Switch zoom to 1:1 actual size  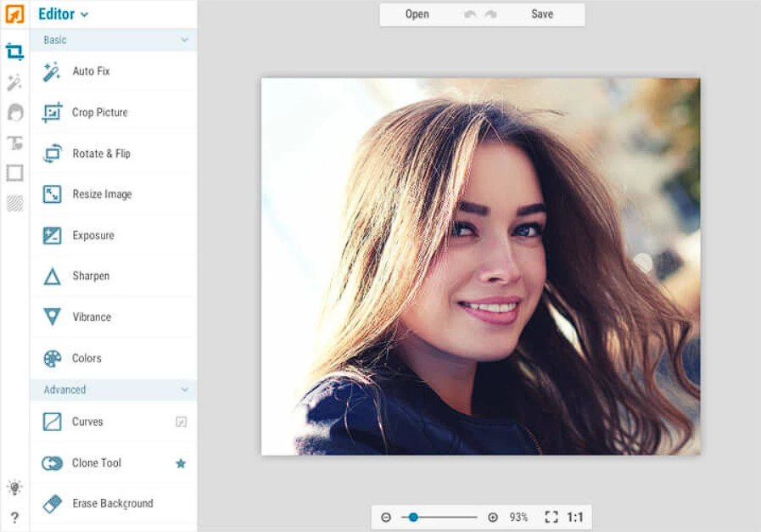pos(575,517)
